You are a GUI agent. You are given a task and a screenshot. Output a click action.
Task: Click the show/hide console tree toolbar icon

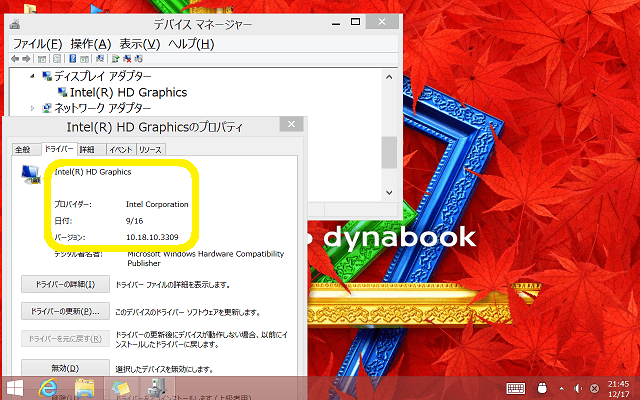(42, 59)
